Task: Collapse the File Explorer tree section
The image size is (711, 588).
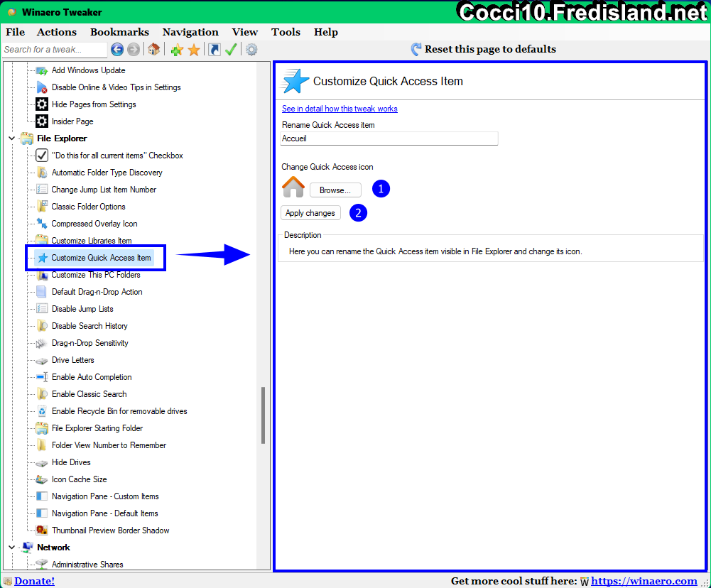Action: click(12, 138)
